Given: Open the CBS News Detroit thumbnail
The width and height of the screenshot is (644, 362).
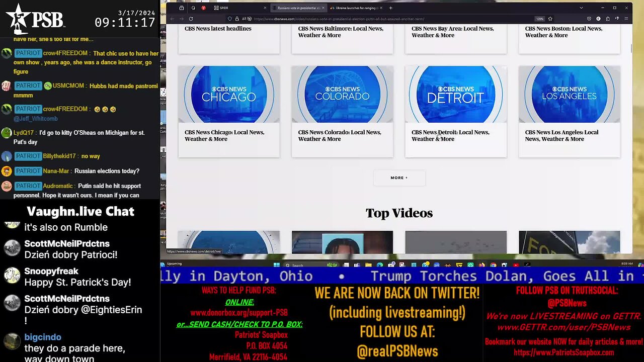Looking at the screenshot, I should (x=456, y=94).
